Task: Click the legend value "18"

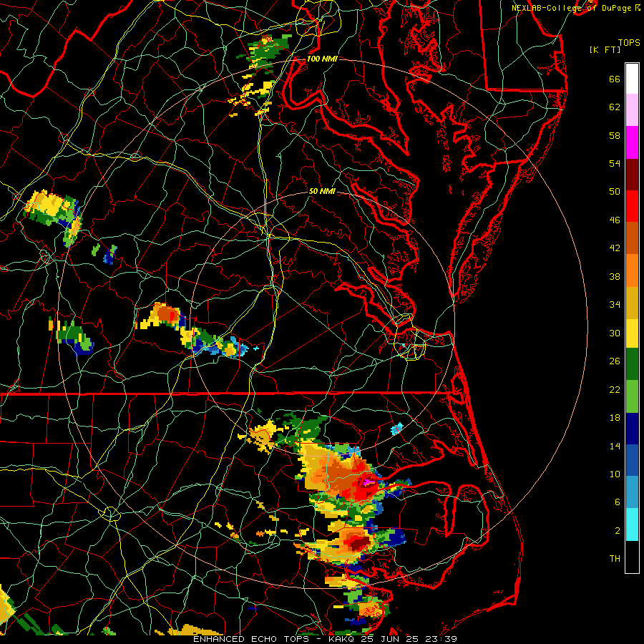Action: [615, 418]
